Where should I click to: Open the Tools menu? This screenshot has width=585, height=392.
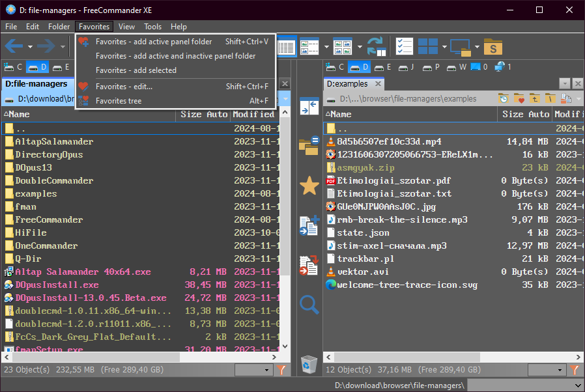[x=153, y=27]
